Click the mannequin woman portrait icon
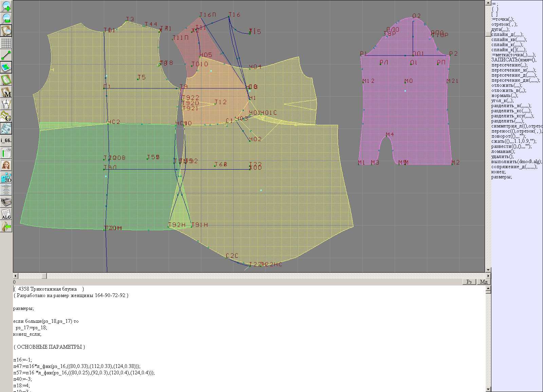The height and width of the screenshot is (392, 543). 6,165
